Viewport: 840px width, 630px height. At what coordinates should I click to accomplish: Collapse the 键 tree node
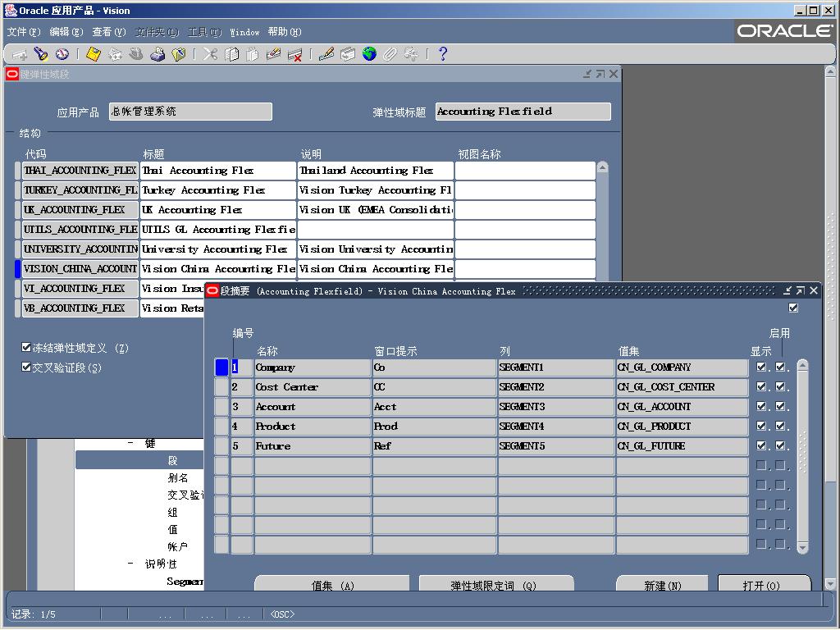[130, 443]
